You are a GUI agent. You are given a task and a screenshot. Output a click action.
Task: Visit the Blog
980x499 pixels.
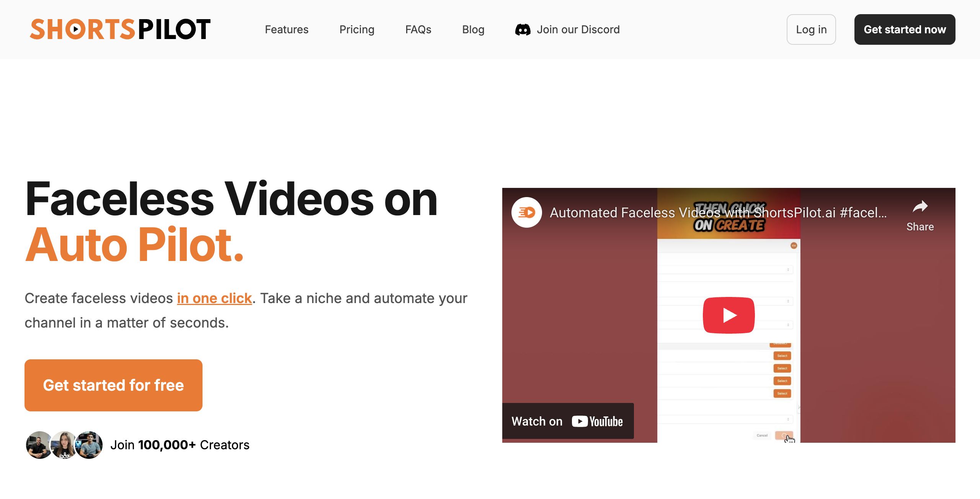coord(473,29)
